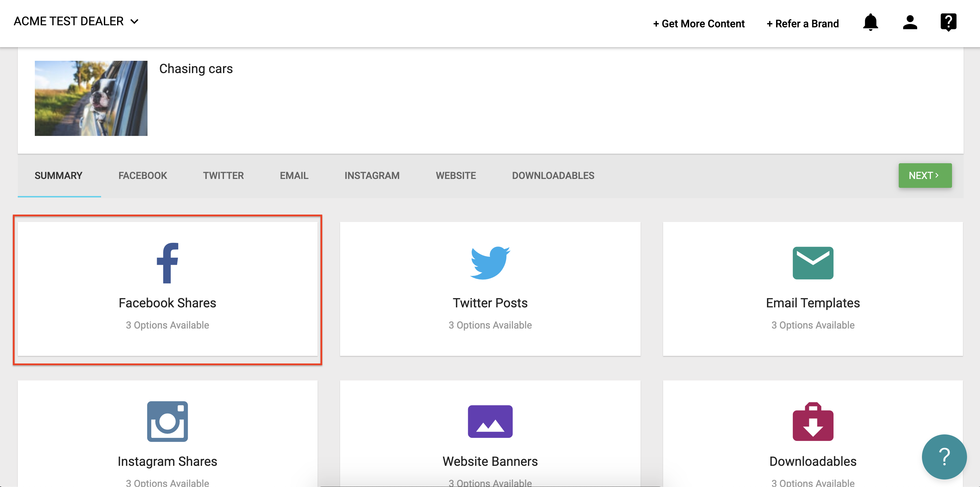
Task: Open the notifications bell icon
Action: tap(870, 23)
